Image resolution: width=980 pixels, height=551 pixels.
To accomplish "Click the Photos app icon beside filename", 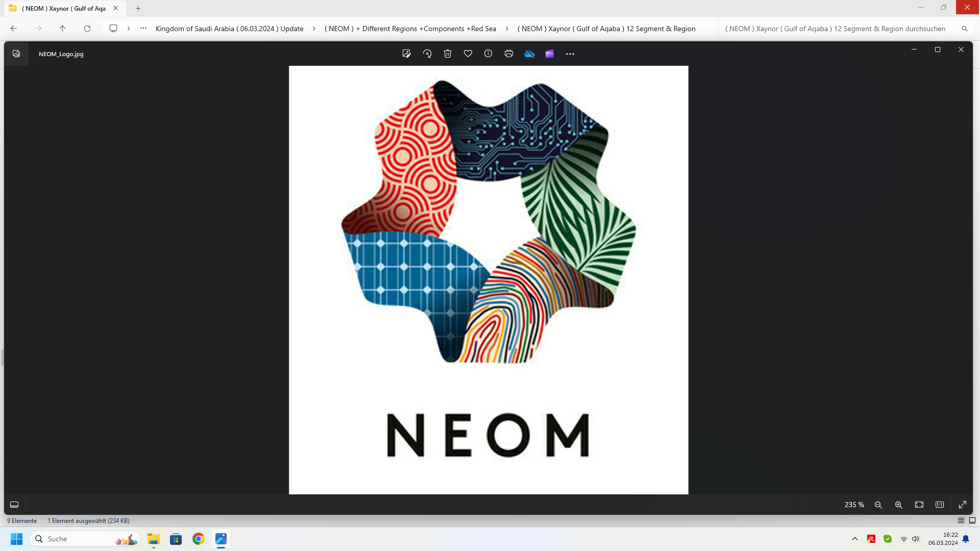I will pos(16,54).
